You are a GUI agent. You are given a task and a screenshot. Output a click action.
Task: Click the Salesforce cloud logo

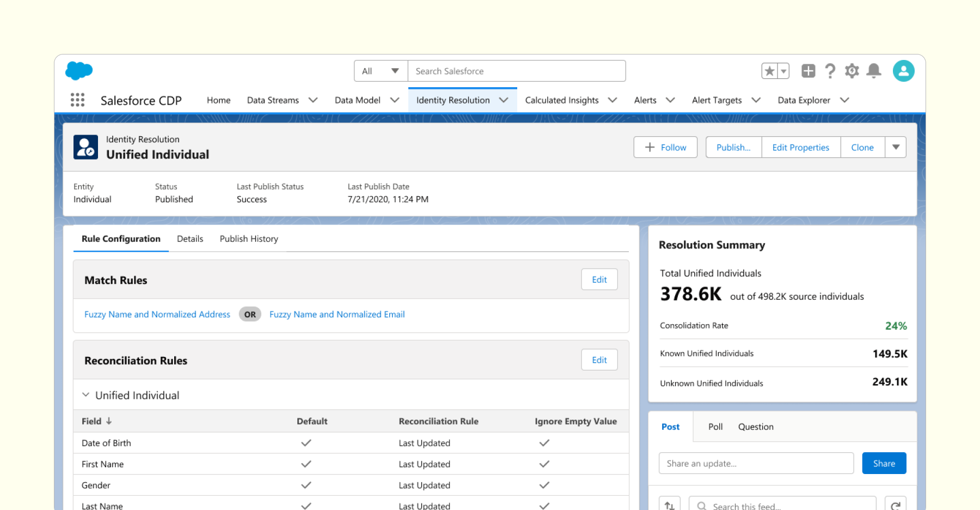pyautogui.click(x=79, y=71)
